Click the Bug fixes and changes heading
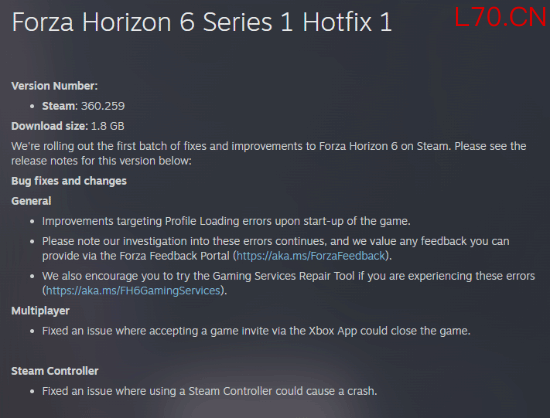550x418 pixels. tap(69, 181)
